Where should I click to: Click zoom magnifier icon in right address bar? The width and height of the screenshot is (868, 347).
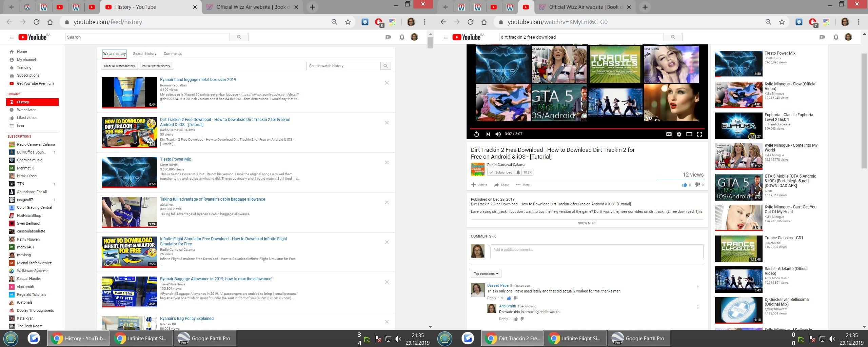(x=768, y=22)
